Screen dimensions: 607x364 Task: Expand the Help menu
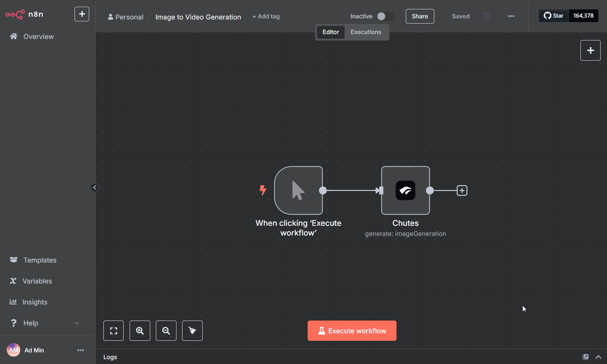[44, 323]
